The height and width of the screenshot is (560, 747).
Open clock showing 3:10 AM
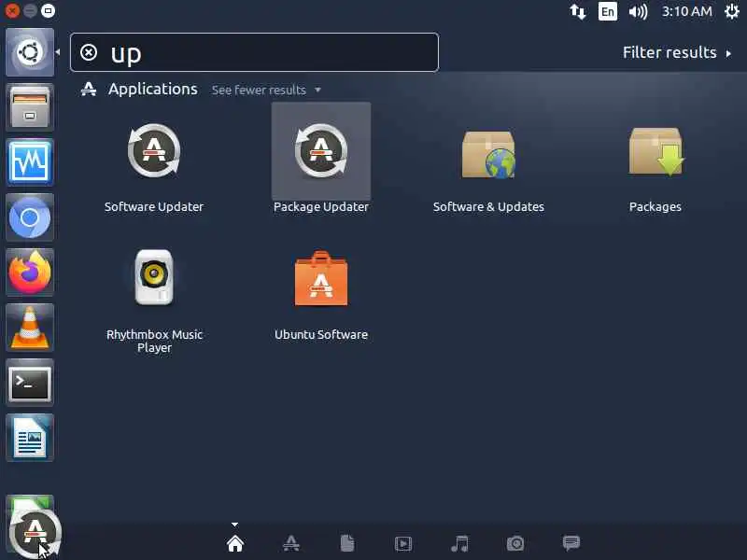pos(686,11)
